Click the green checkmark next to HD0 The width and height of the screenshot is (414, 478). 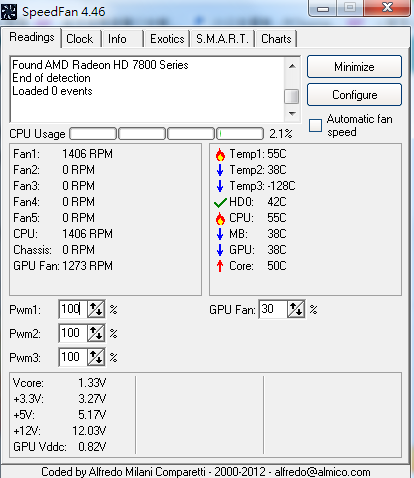tap(220, 202)
